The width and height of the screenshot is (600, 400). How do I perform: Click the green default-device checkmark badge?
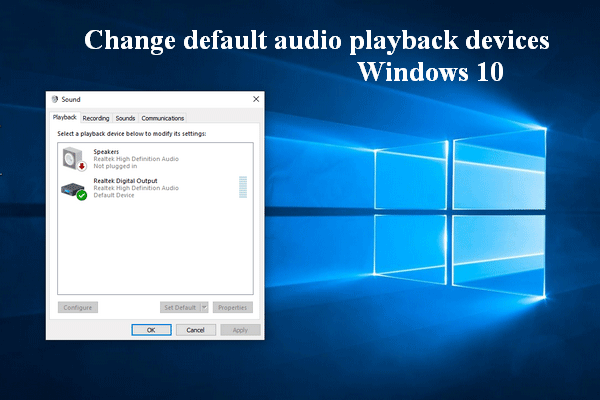click(x=82, y=195)
